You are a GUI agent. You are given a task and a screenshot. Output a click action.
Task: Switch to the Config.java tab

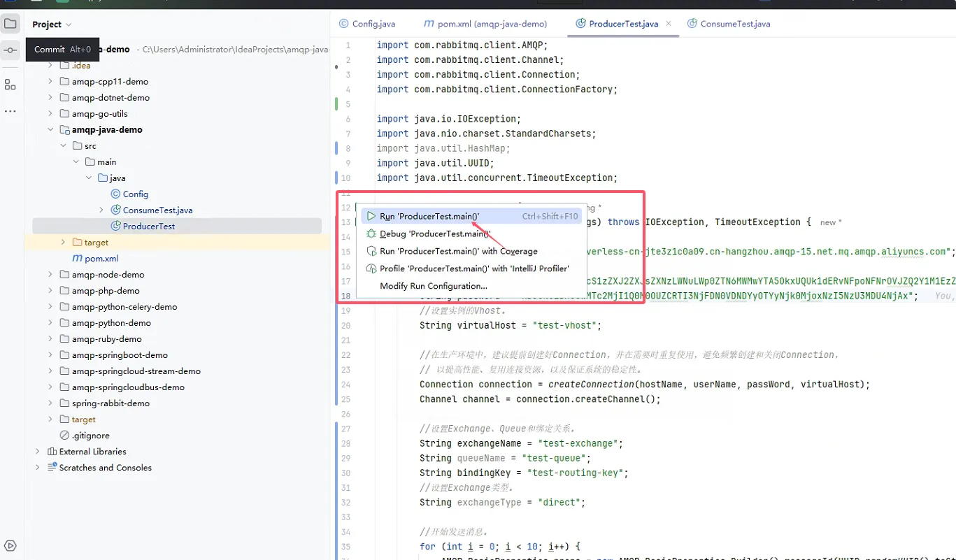coord(367,24)
